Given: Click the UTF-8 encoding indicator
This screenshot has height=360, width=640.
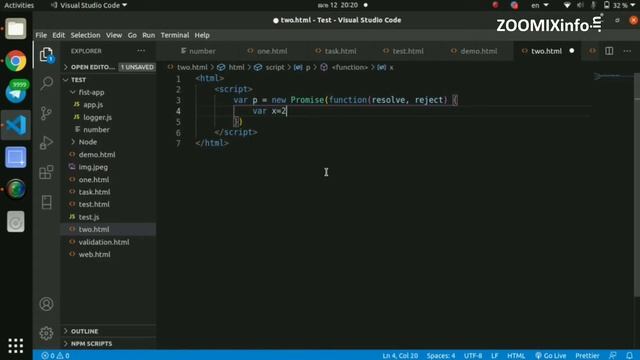Looking at the screenshot, I should click(473, 356).
